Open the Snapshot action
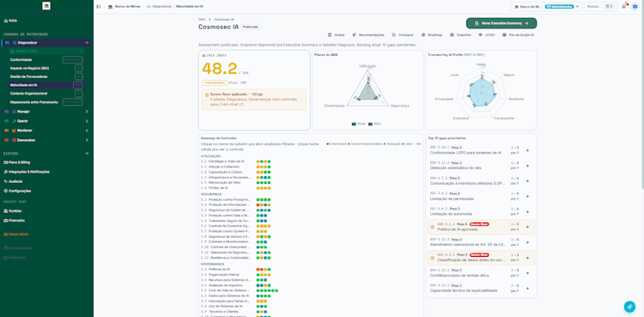644x317 pixels. pyautogui.click(x=461, y=35)
